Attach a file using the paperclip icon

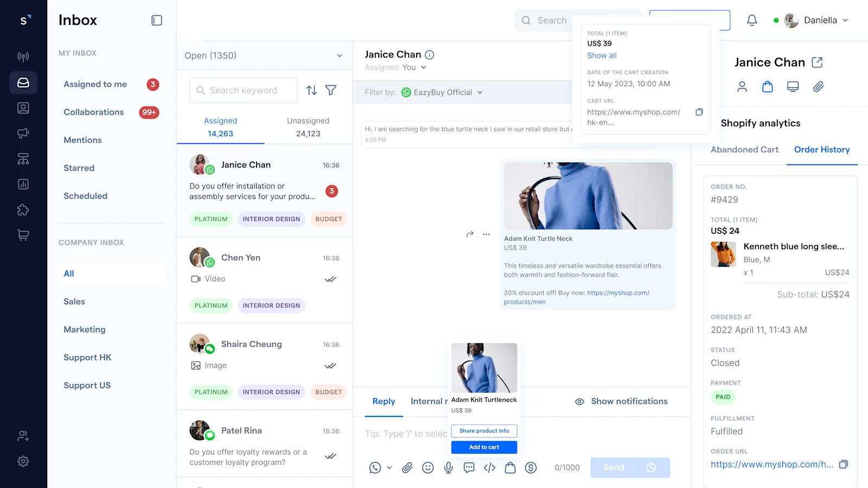407,467
